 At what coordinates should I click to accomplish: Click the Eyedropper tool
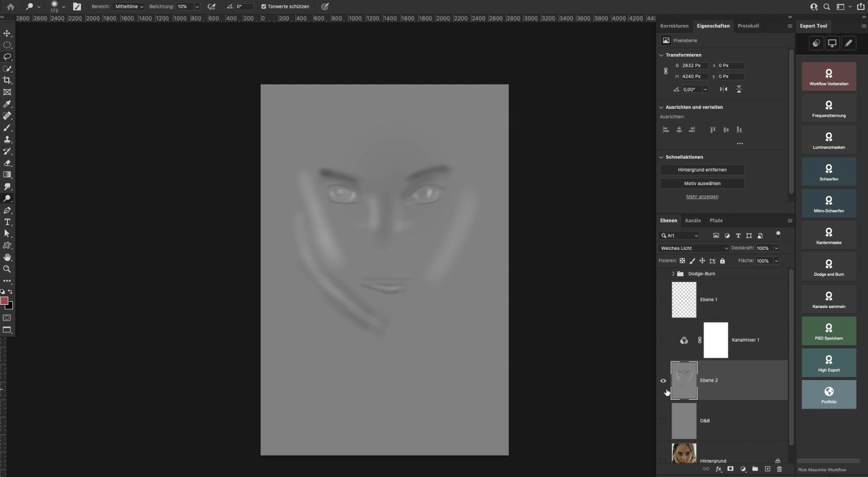[x=7, y=104]
